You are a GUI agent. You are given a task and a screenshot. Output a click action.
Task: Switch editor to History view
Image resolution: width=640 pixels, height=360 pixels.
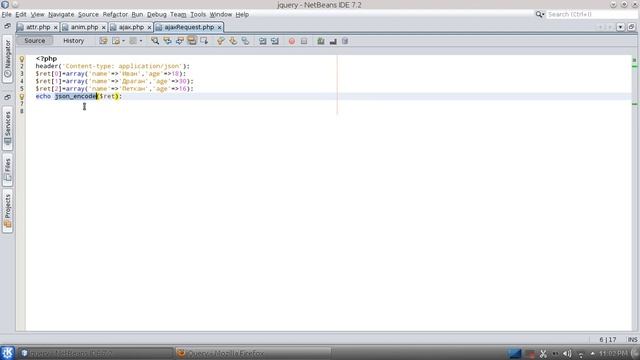coord(73,41)
